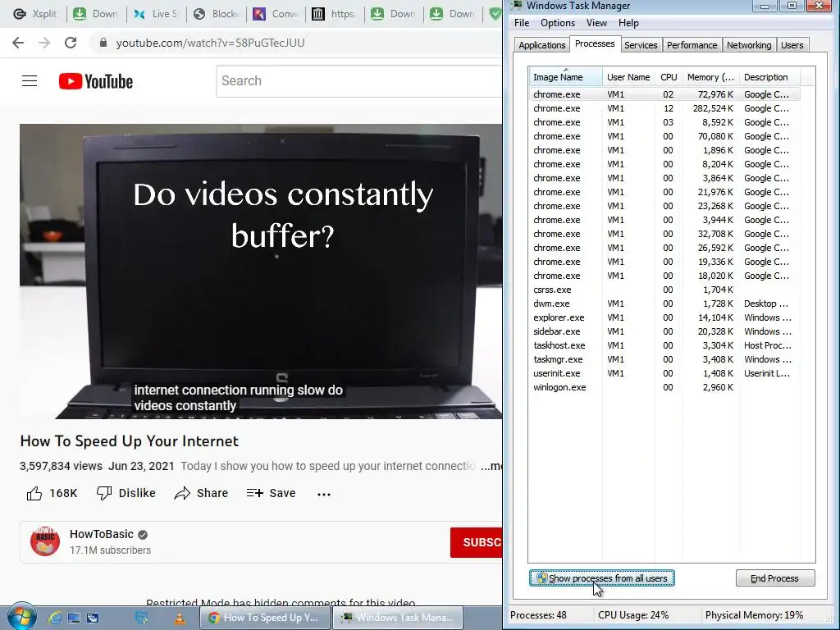Like the video with thumbs-up icon
This screenshot has height=630, width=840.
click(34, 493)
